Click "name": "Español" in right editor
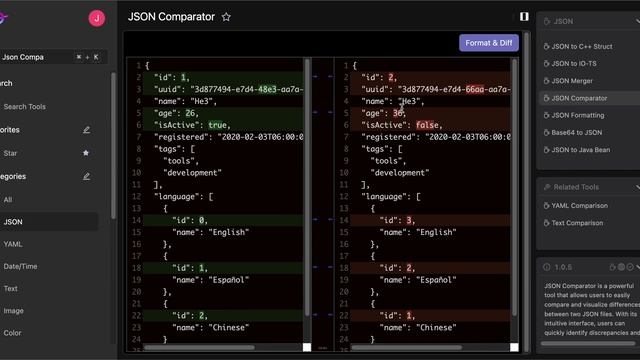Screen dimensions: 640x360 coord(418,280)
